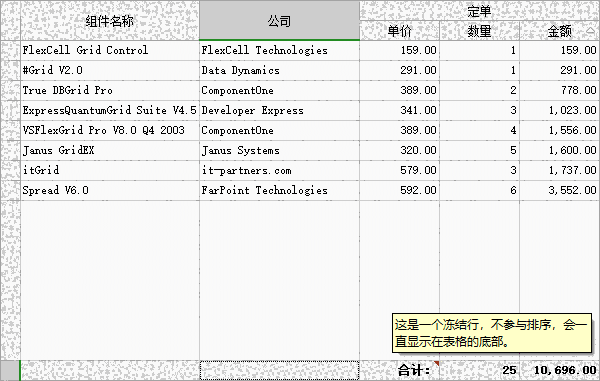Click total quantity 25
The image size is (600, 381).
pos(479,370)
